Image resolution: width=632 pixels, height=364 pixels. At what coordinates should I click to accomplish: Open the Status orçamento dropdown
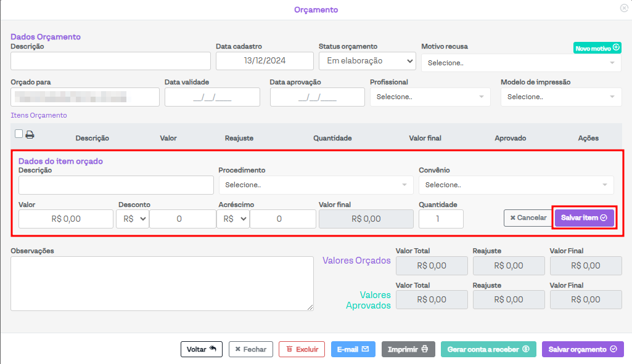click(367, 61)
